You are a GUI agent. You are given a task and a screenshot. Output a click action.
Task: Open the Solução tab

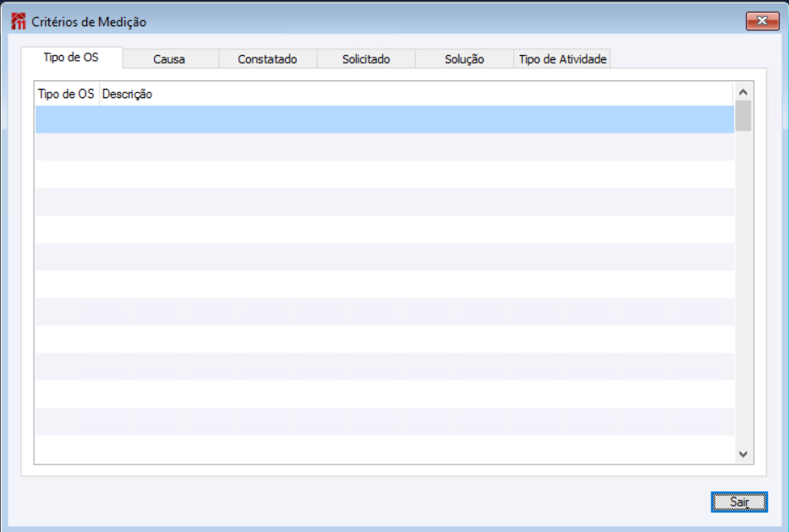tap(464, 59)
